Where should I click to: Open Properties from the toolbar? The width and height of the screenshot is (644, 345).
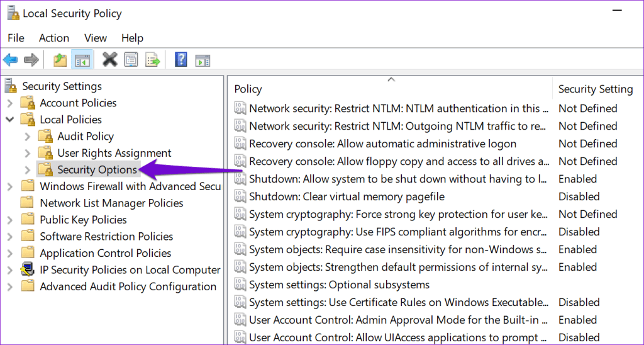(131, 60)
